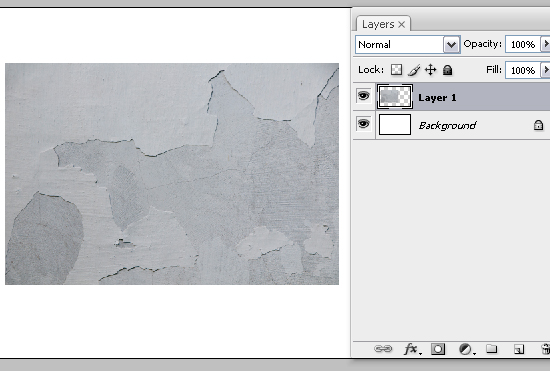Hide Layer 1 using its eye icon
The height and width of the screenshot is (371, 550).
click(x=363, y=96)
